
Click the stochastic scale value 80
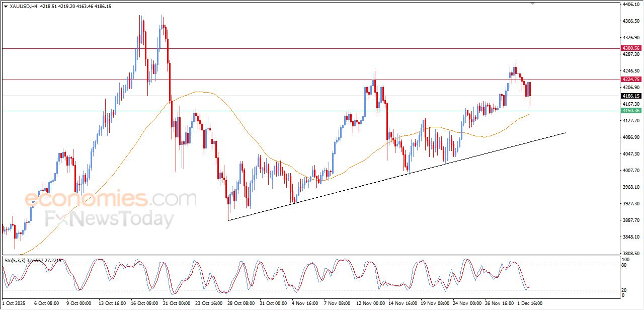point(625,265)
